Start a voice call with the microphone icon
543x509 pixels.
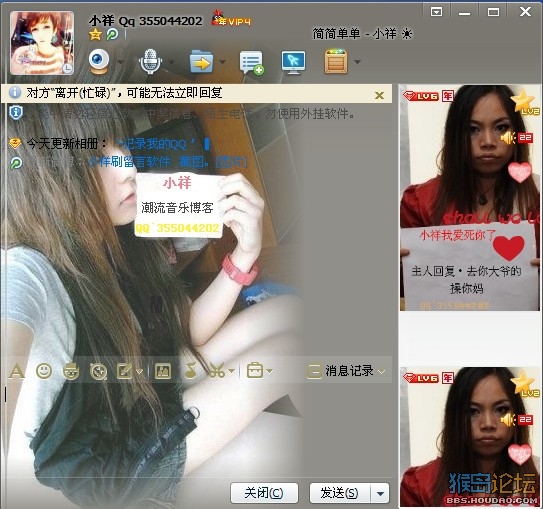(x=150, y=61)
